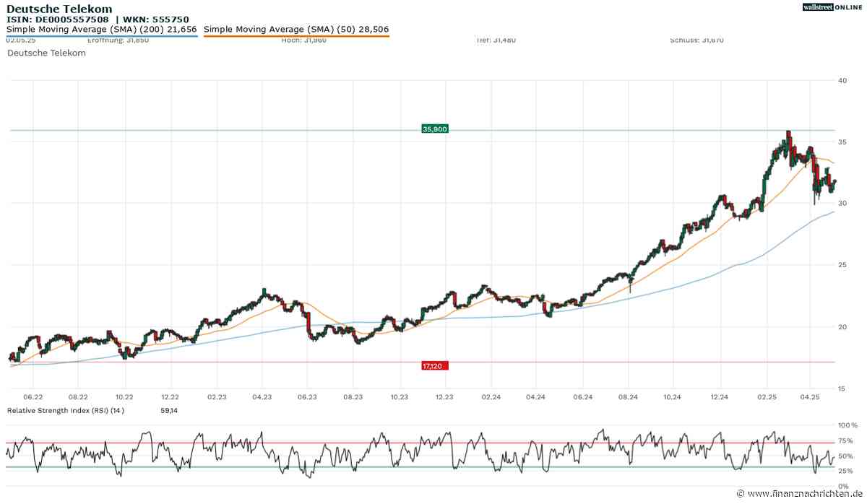Click the gray Deutsche Telekom series label
The width and height of the screenshot is (867, 504).
click(46, 53)
